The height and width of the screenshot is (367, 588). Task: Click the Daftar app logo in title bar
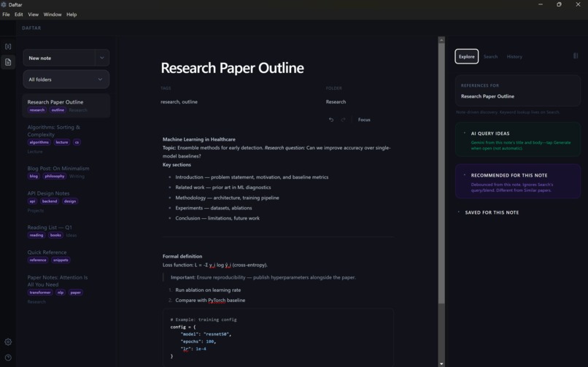(4, 4)
